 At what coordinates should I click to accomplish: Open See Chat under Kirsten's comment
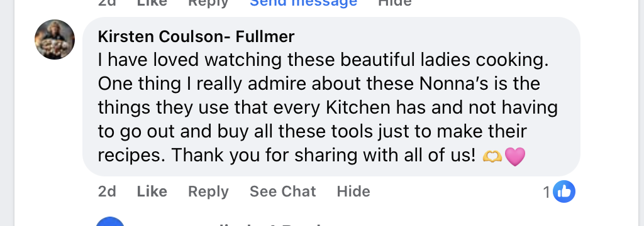click(282, 191)
